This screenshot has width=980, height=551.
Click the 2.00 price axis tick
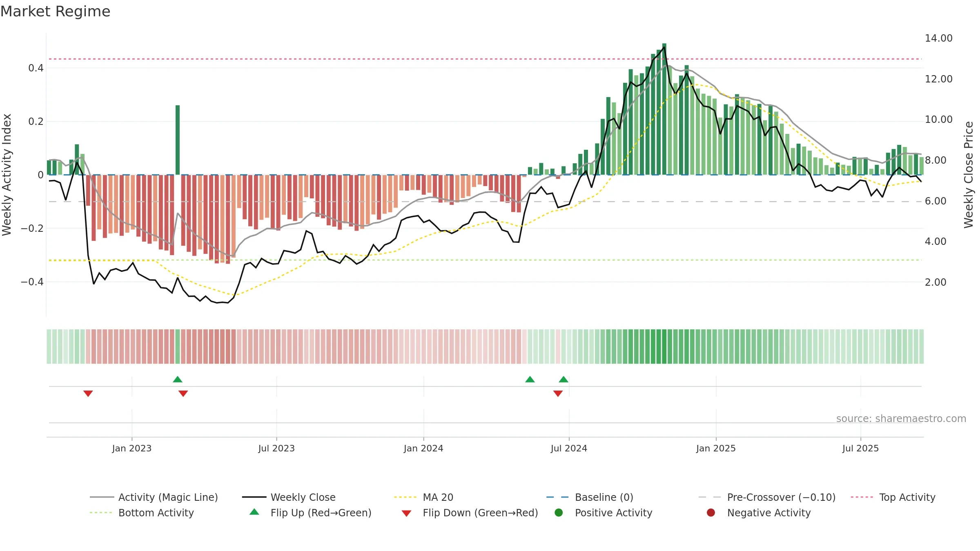935,282
